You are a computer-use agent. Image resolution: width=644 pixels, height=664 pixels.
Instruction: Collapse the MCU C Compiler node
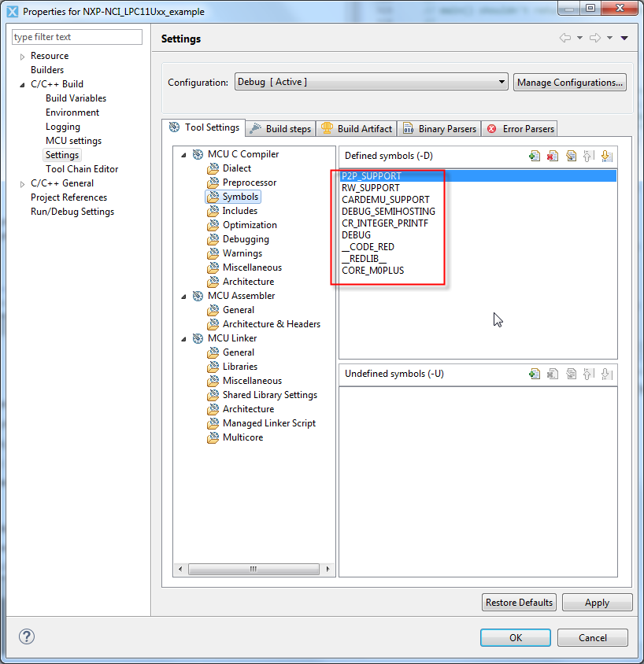point(183,155)
